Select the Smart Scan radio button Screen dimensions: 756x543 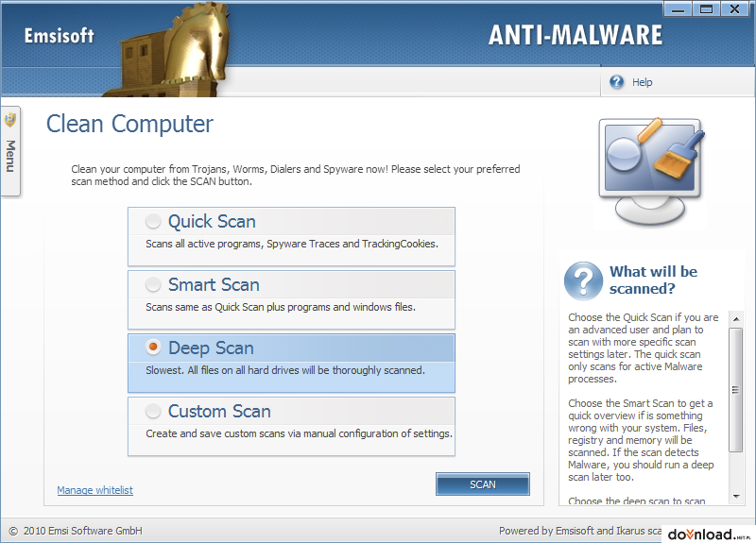pos(153,284)
